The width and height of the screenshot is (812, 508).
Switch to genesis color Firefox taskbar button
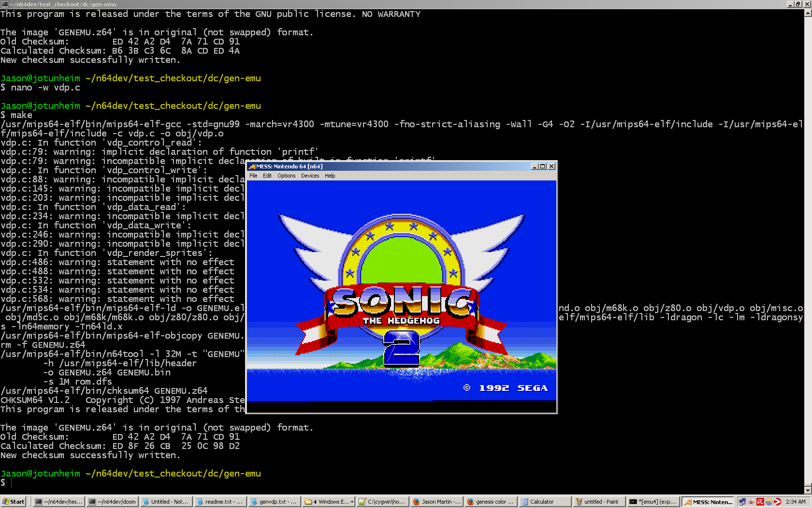[491, 502]
